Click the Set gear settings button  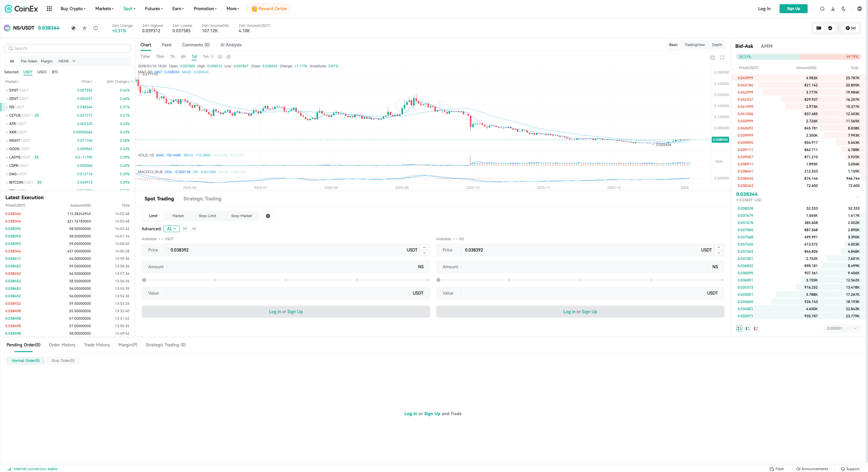tap(850, 28)
